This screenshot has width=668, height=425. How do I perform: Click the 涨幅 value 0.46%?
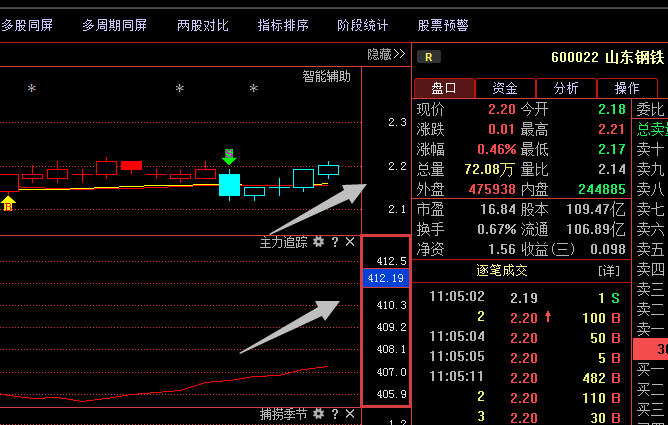(497, 149)
